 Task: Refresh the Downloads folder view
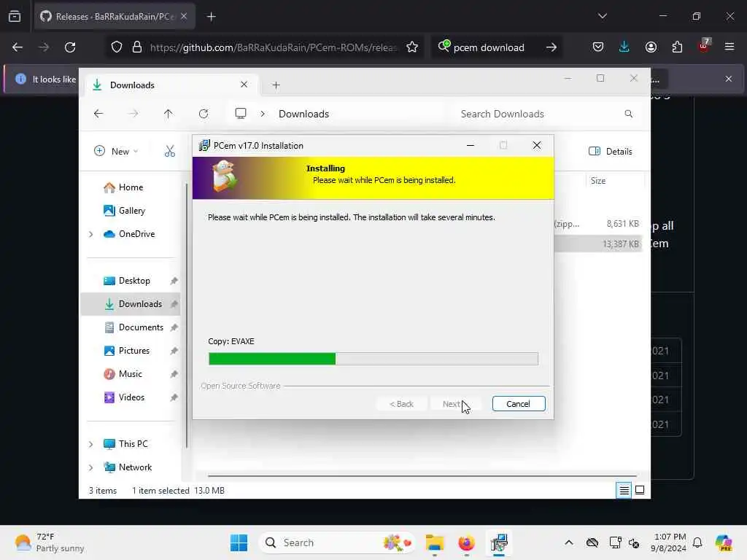tap(204, 114)
